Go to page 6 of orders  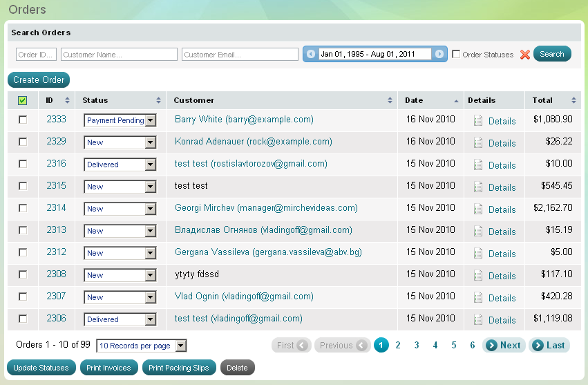click(x=473, y=346)
